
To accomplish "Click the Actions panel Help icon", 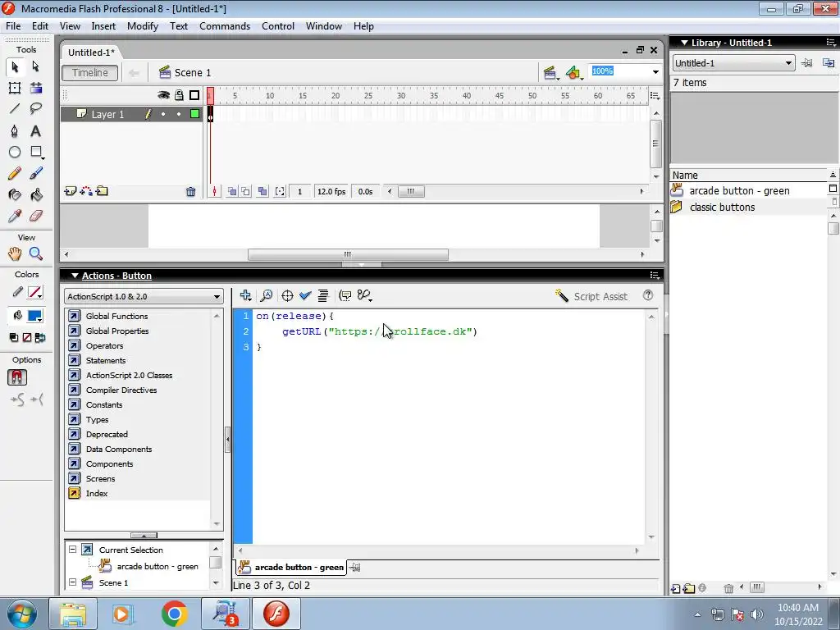I will 648,295.
